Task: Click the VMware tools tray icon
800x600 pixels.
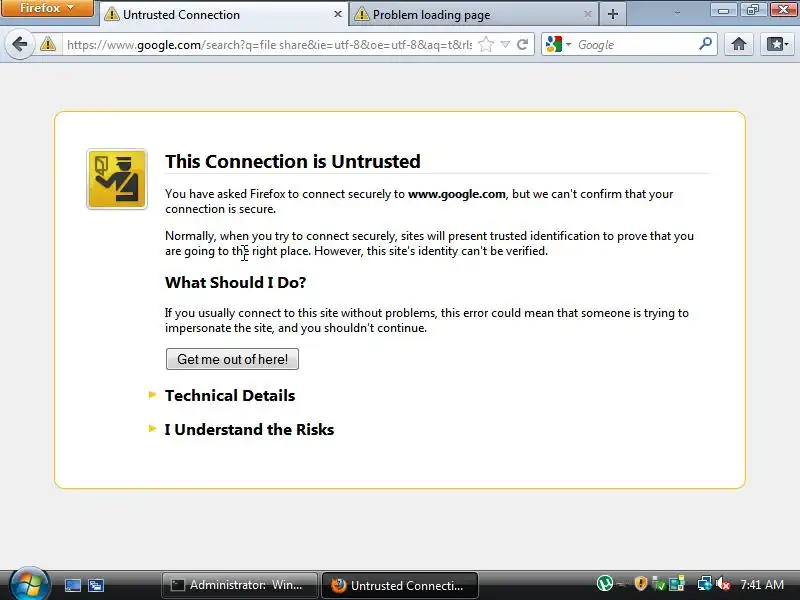Action: coord(677,584)
